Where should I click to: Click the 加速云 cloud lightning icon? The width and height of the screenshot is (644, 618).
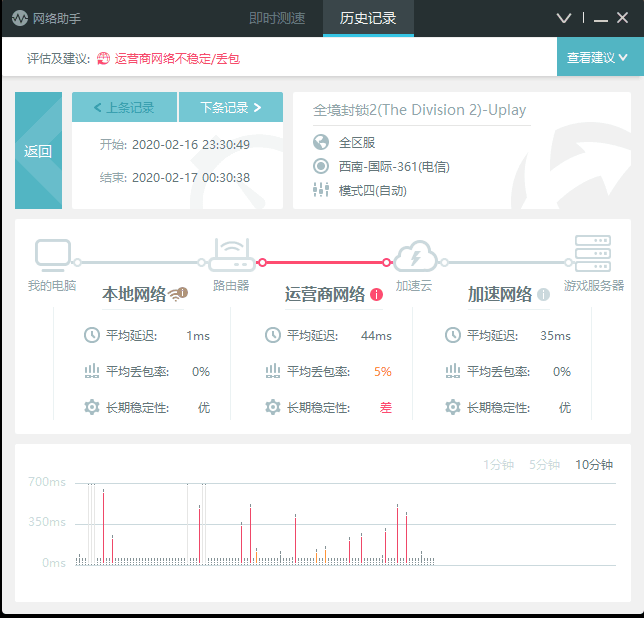[x=416, y=256]
